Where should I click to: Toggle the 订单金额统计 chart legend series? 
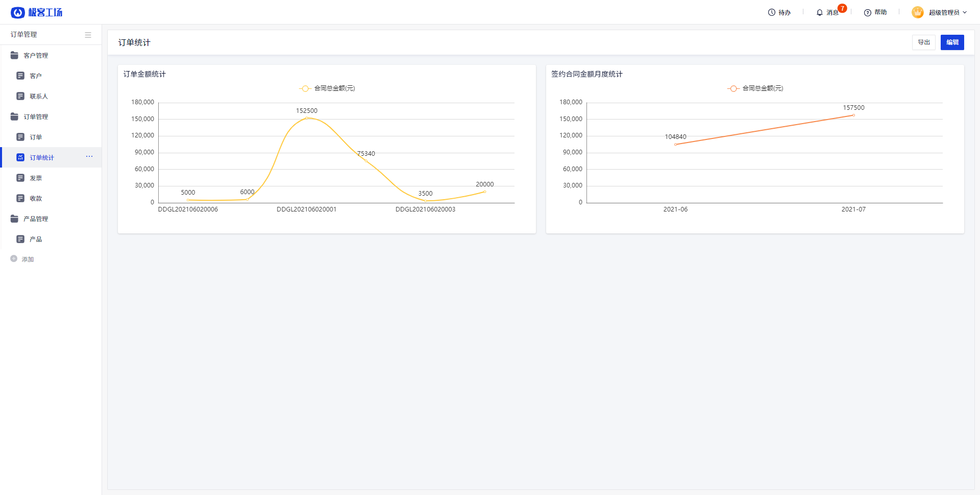(x=327, y=88)
